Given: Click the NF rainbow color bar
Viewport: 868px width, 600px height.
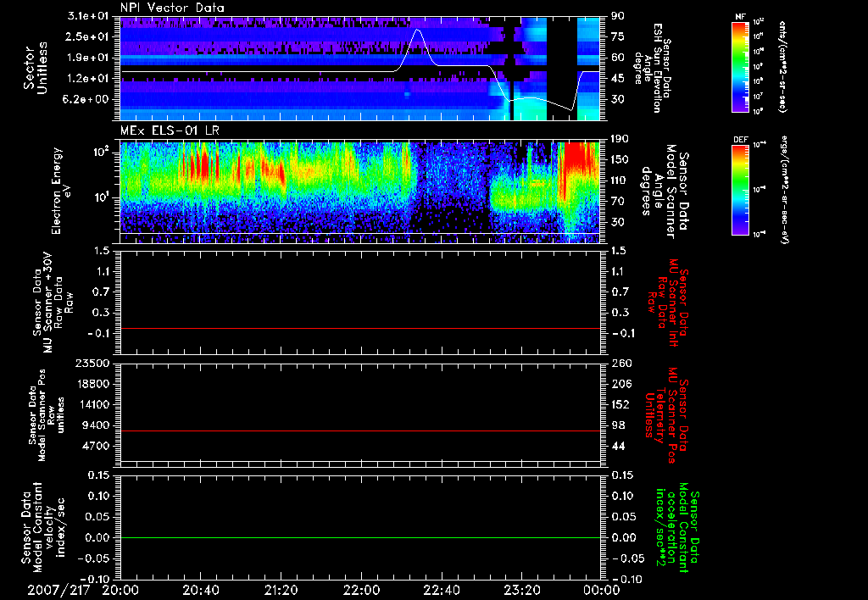Looking at the screenshot, I should [x=740, y=66].
